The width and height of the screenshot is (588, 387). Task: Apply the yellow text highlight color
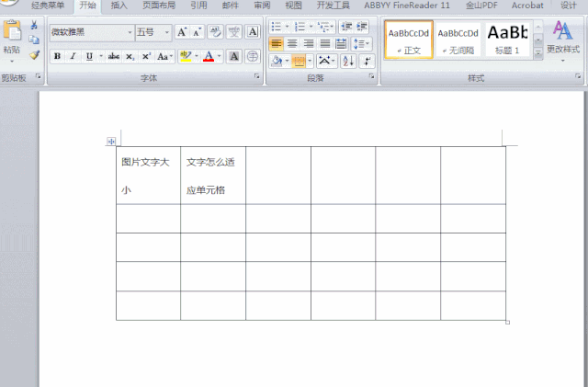[x=186, y=56]
